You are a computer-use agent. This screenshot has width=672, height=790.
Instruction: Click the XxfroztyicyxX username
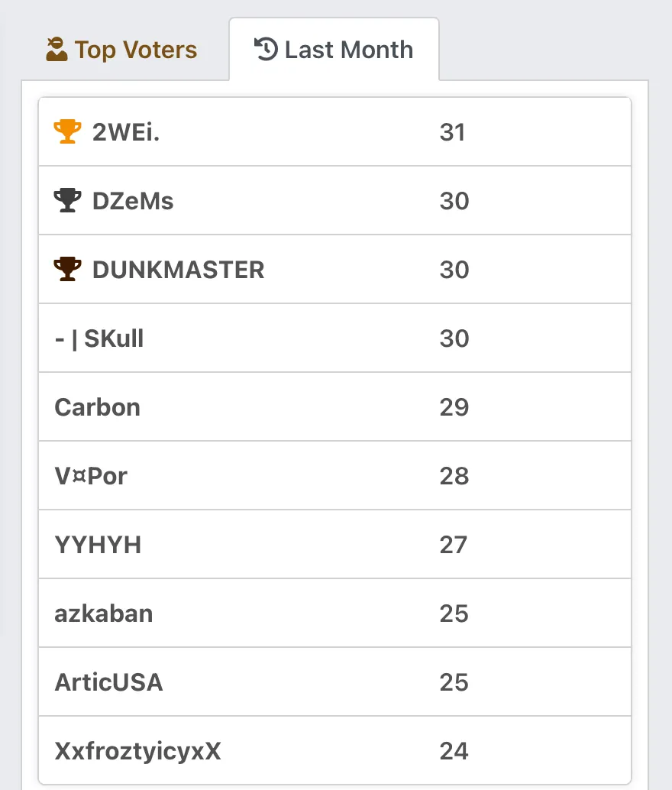tap(137, 751)
